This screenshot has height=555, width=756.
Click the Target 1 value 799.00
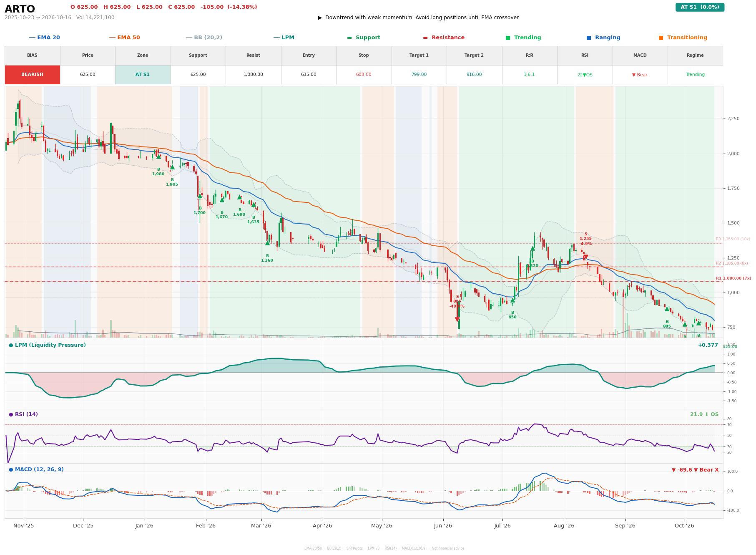(x=419, y=75)
